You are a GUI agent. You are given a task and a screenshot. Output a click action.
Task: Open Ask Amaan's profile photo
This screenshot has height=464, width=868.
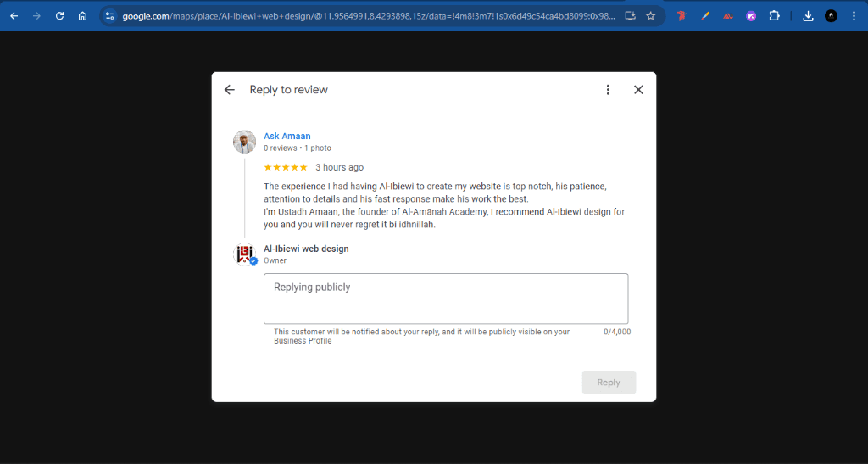[x=245, y=142]
